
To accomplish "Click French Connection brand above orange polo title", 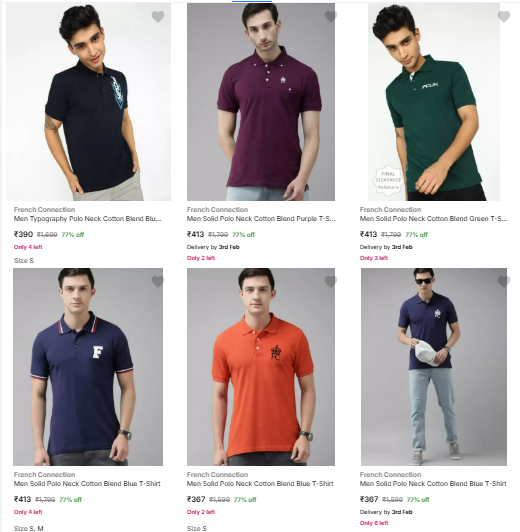I will [x=217, y=474].
